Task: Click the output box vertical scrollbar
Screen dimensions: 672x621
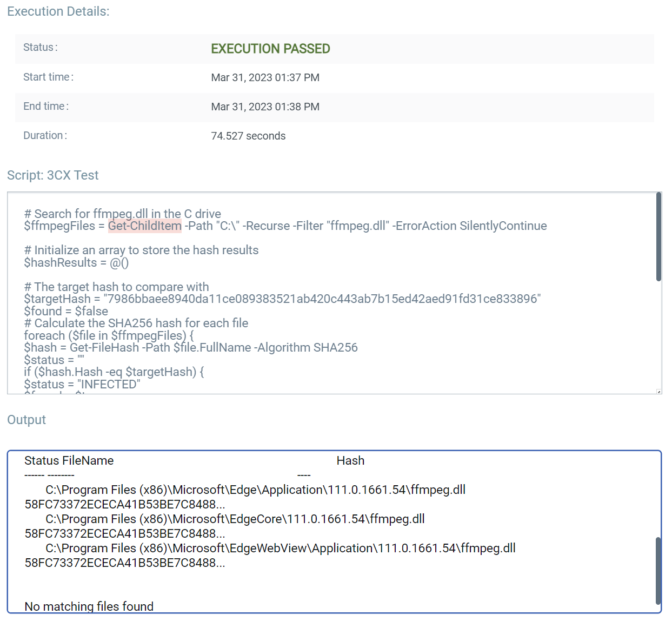Action: [x=658, y=571]
